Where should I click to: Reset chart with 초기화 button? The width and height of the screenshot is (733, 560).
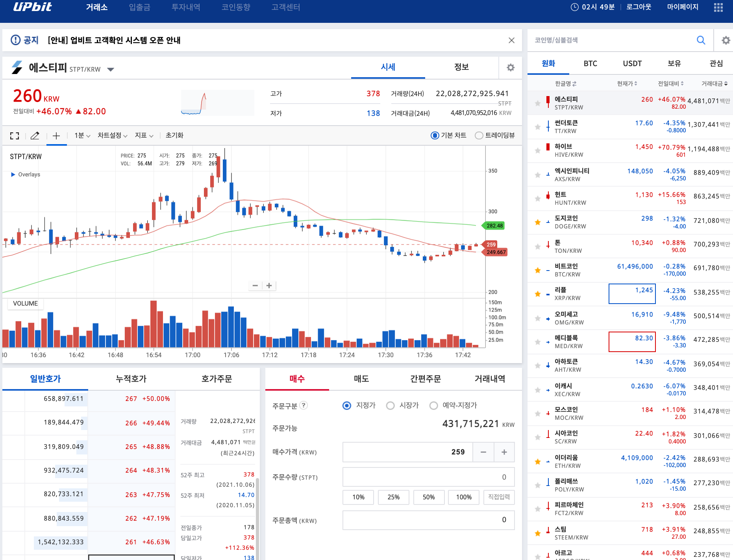pyautogui.click(x=174, y=135)
